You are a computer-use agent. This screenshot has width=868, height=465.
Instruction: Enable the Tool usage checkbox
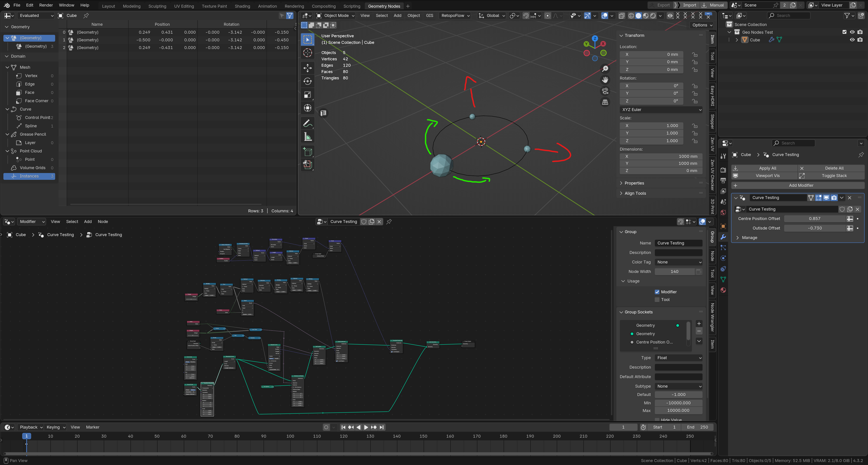tap(657, 299)
